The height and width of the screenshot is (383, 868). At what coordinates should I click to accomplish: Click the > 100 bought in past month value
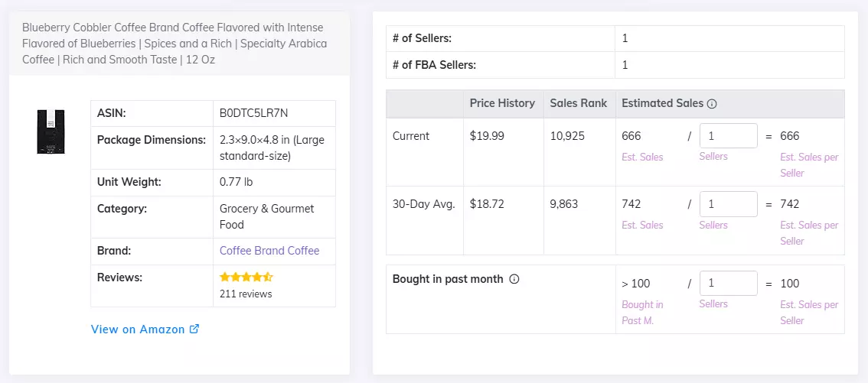636,284
